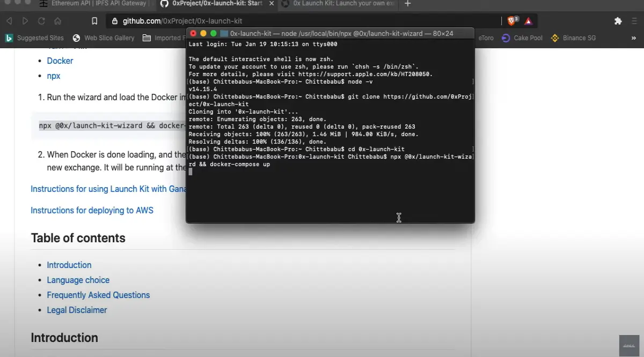
Task: Click the 'Last login' line in Terminal
Action: tap(263, 44)
